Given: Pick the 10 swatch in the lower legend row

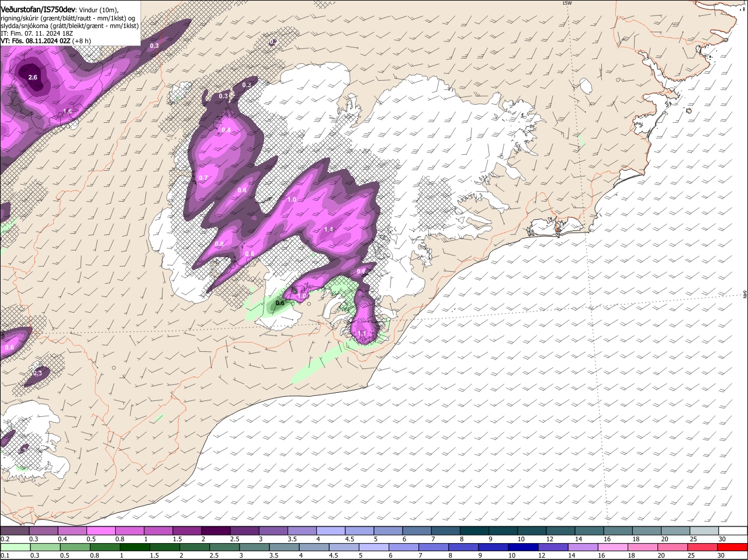Looking at the screenshot, I should coord(524,547).
